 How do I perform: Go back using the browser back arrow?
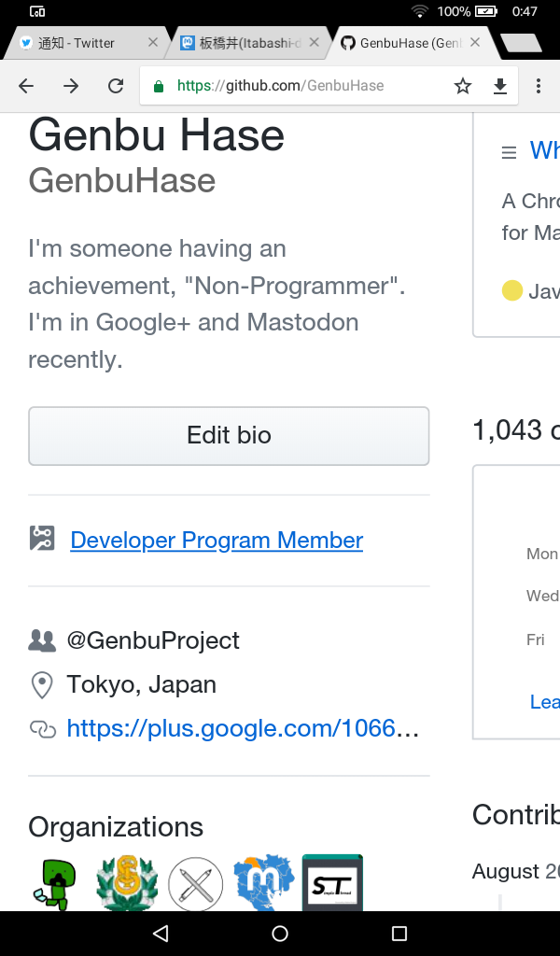tap(26, 86)
